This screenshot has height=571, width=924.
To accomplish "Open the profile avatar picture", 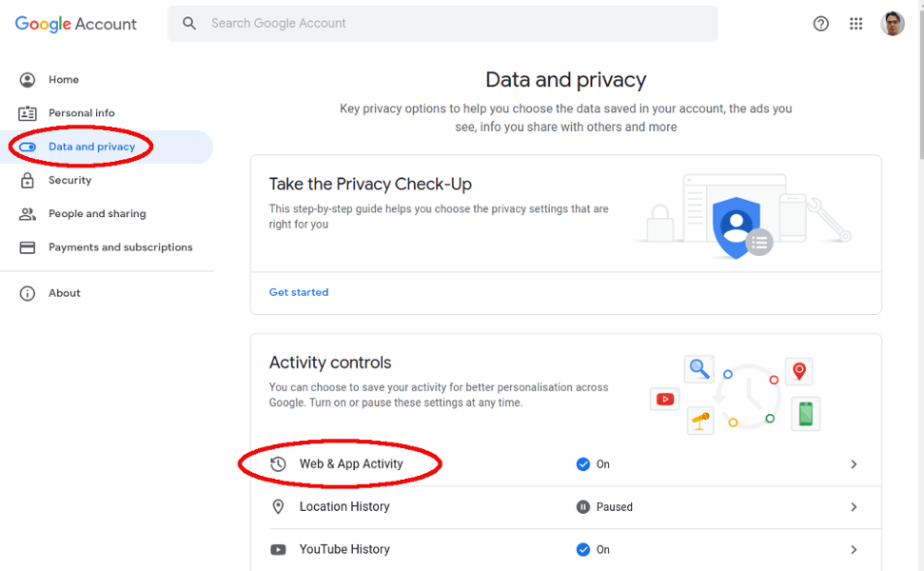I will [893, 24].
